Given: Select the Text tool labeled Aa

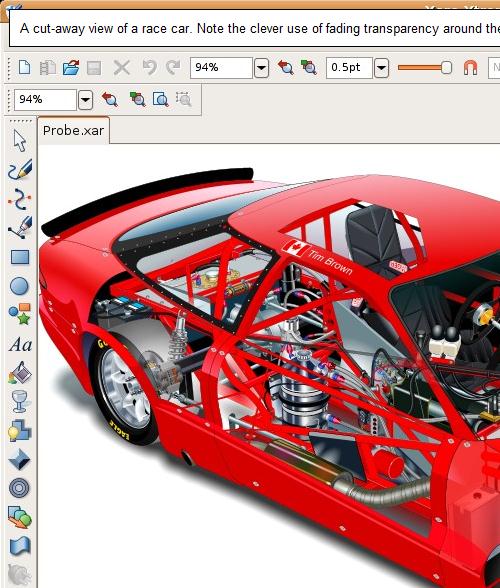Looking at the screenshot, I should coord(20,344).
